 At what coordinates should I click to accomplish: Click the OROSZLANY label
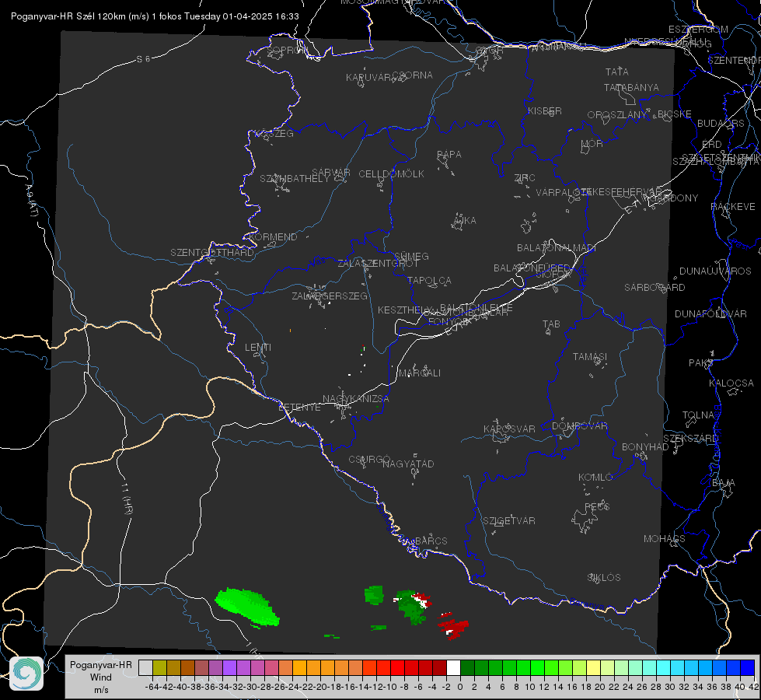pyautogui.click(x=617, y=115)
